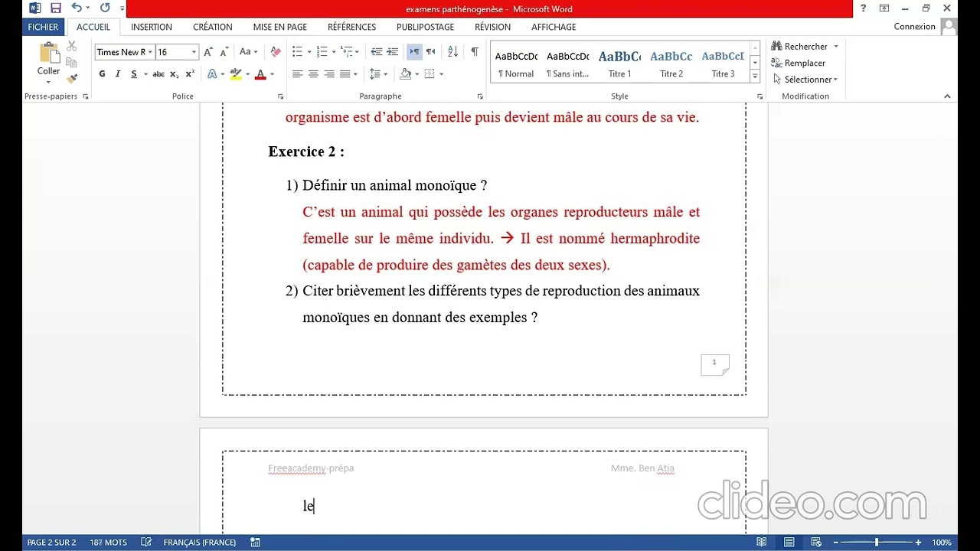980x551 pixels.
Task: Sort the selection alphabetically
Action: point(453,52)
